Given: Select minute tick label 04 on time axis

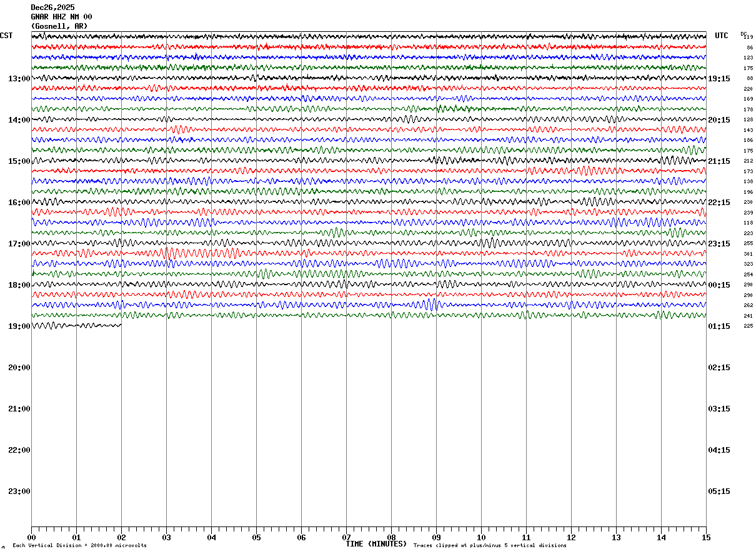Looking at the screenshot, I should [211, 538].
